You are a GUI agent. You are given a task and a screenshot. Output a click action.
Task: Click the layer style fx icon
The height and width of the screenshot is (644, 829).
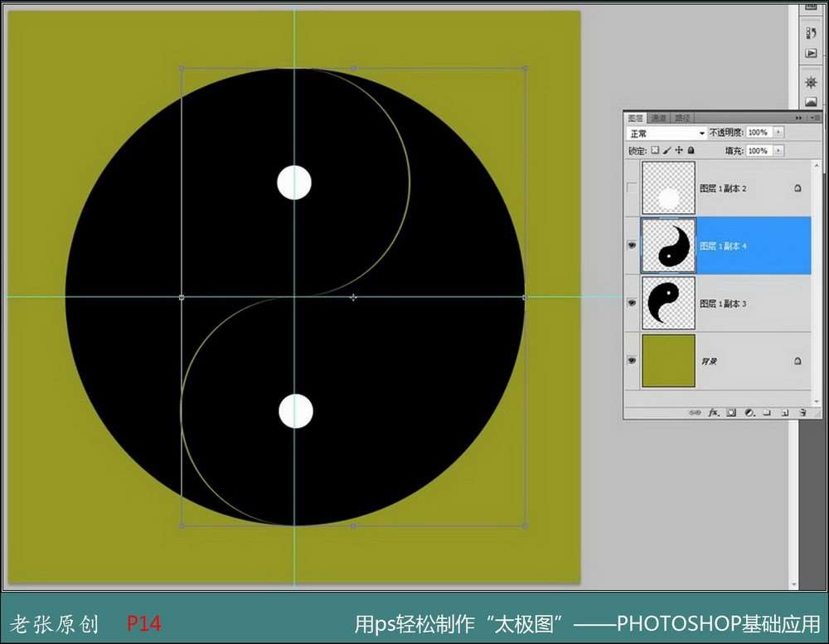(713, 412)
